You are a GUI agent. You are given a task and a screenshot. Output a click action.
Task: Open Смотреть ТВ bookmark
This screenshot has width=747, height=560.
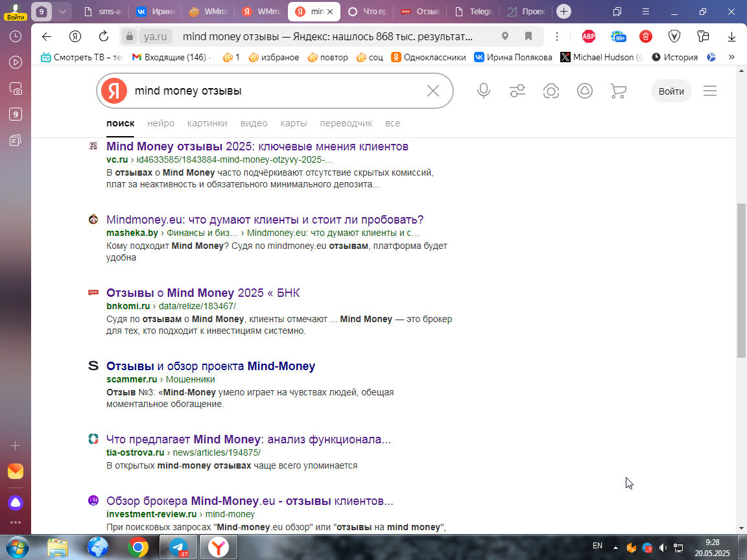[x=82, y=57]
